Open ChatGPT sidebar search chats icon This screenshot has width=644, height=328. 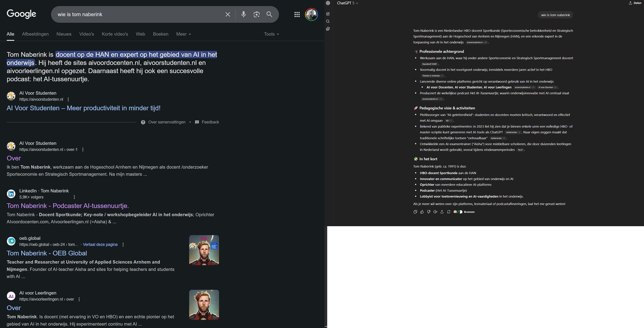[x=328, y=21]
